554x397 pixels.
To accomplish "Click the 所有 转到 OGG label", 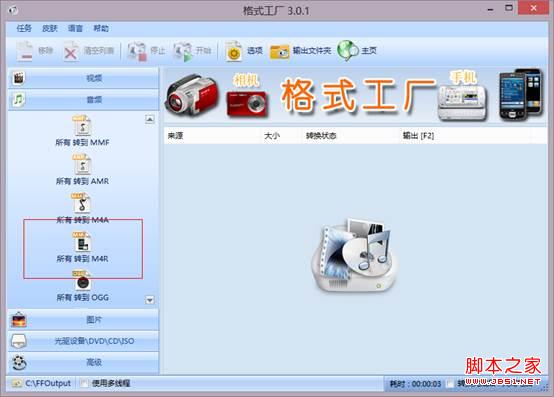I will 82,297.
